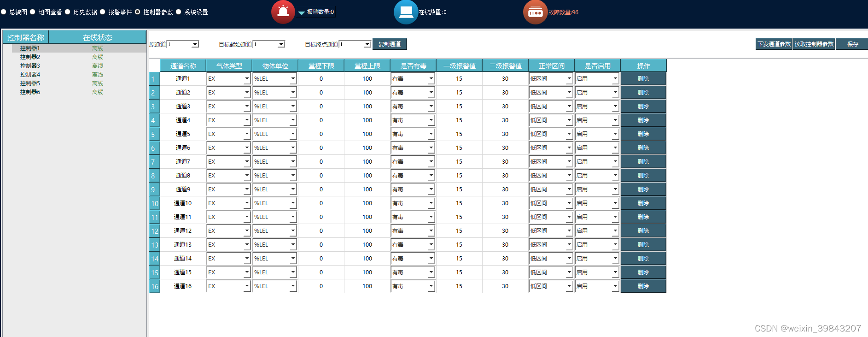Viewport: 868px width, 337px height.
Task: Delete row 通道1 with 删除
Action: tap(643, 79)
